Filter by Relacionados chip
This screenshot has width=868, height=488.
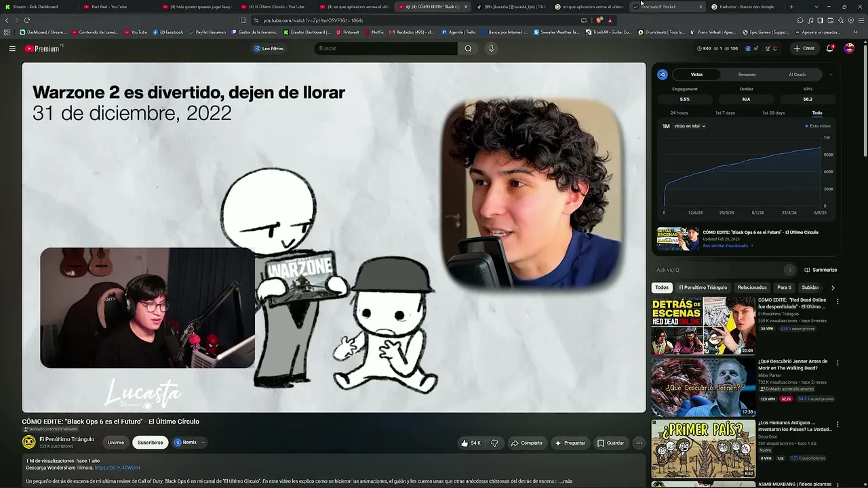tap(752, 287)
